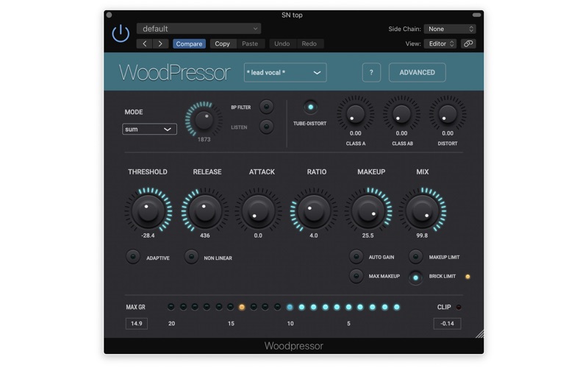Toggle the Listen switch
The width and height of the screenshot is (588, 368).
point(267,127)
